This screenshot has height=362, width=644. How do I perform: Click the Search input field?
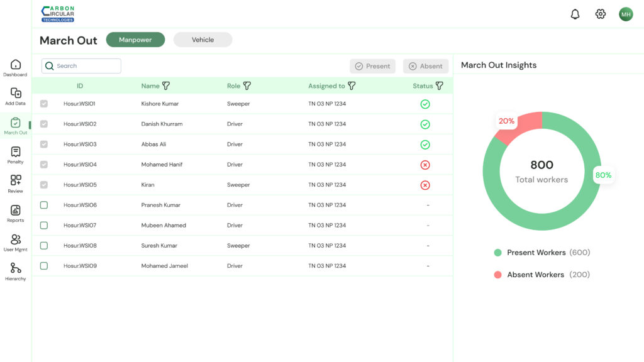pos(86,66)
